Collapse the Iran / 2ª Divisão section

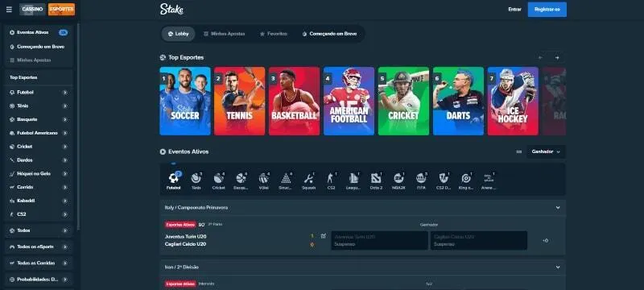[558, 267]
